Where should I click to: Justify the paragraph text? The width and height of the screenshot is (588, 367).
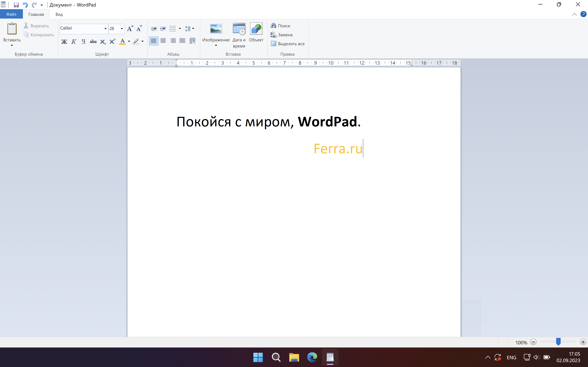coord(182,41)
